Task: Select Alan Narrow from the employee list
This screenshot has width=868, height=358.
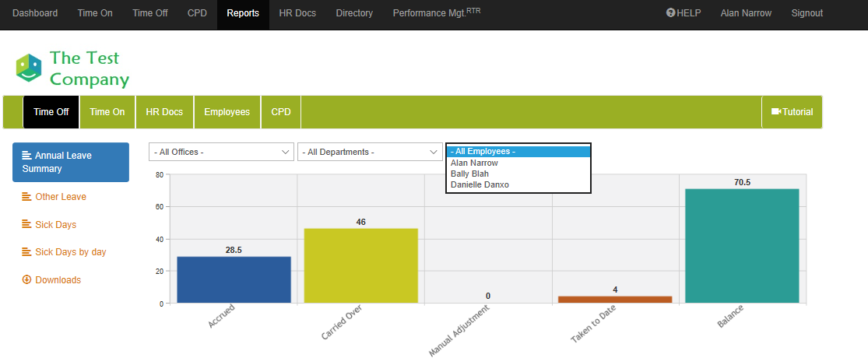Action: point(474,163)
